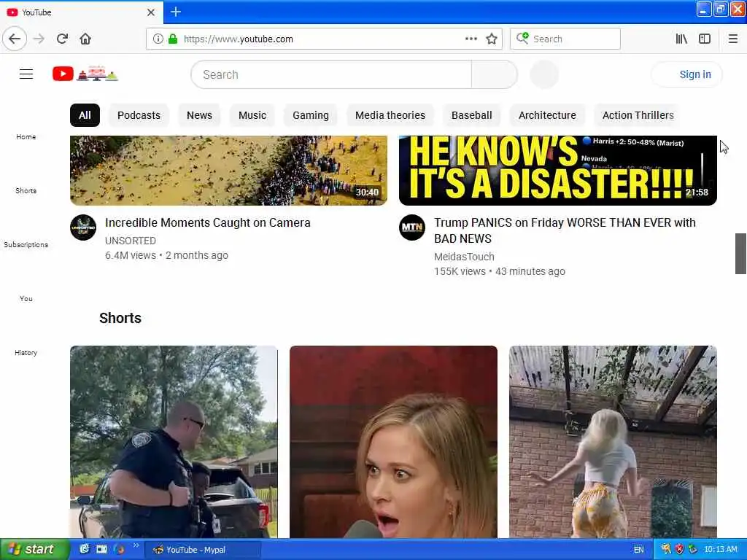The image size is (747, 560).
Task: Click the green padlock security icon
Action: click(172, 39)
